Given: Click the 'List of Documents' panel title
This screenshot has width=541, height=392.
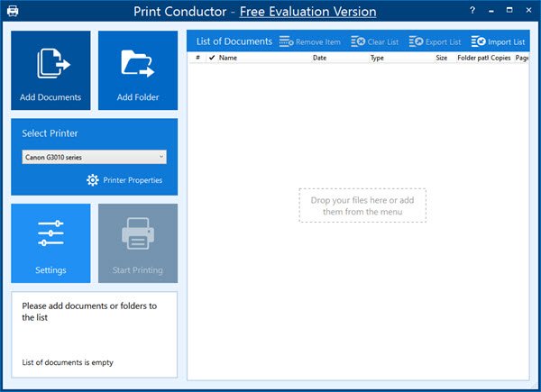Looking at the screenshot, I should (234, 41).
